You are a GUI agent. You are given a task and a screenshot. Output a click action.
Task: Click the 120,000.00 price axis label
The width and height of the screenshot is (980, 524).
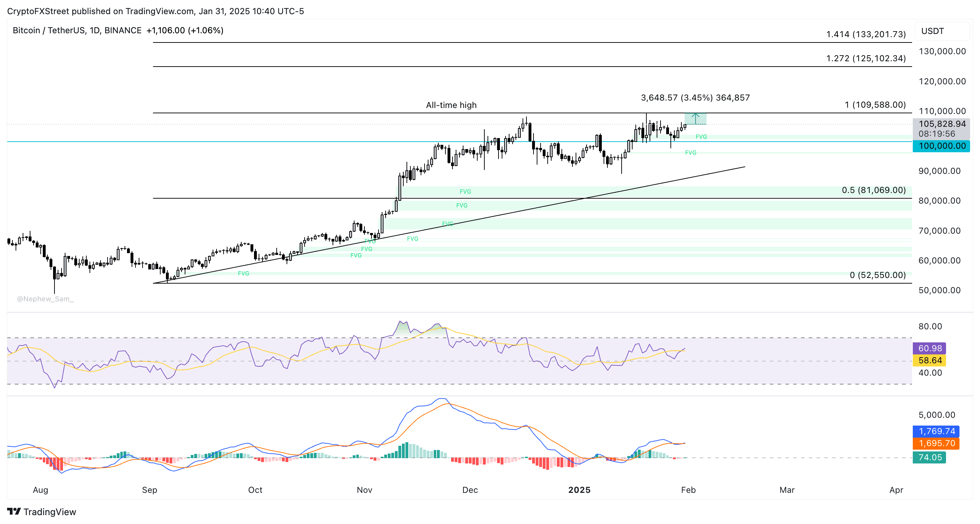tap(942, 81)
